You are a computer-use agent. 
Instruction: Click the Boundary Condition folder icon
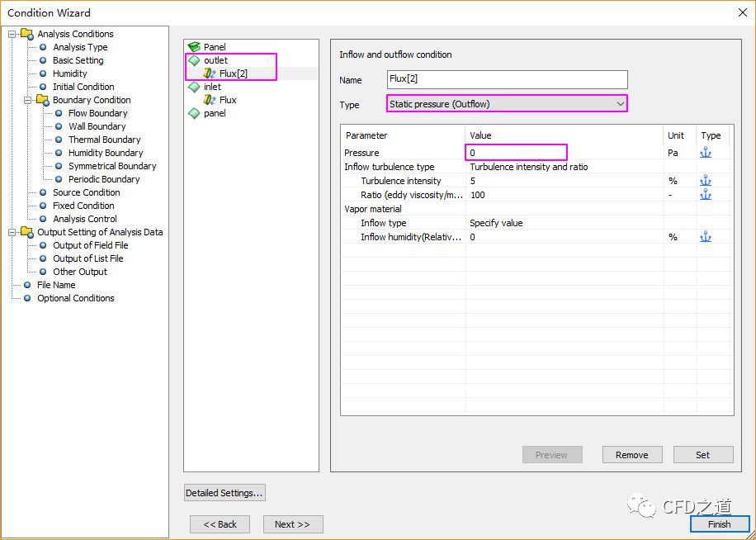pyautogui.click(x=43, y=100)
